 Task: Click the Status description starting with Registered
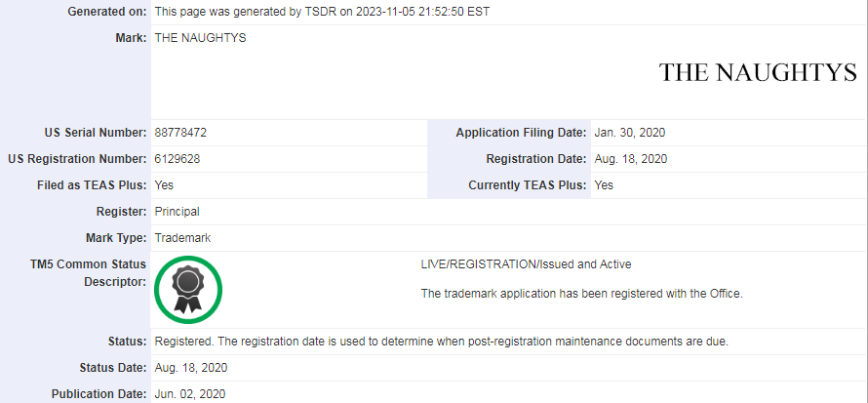441,342
